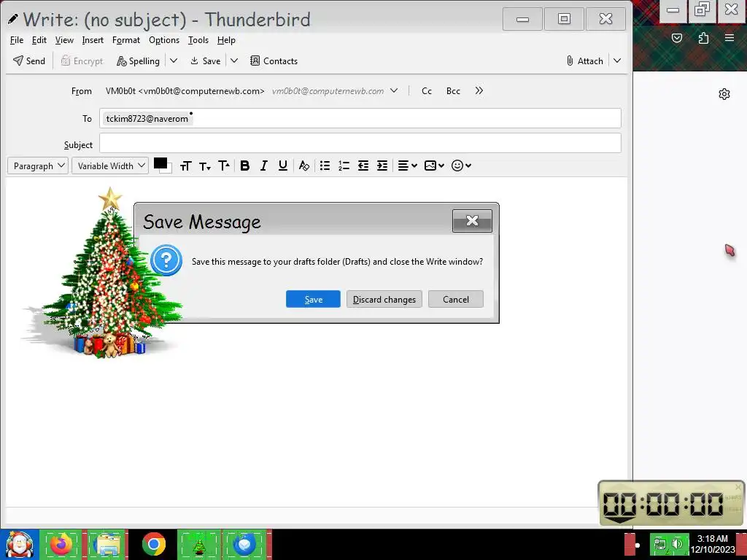Click the 00:00:00 countdown timer widget
Screen dimensions: 747x560
tap(671, 504)
